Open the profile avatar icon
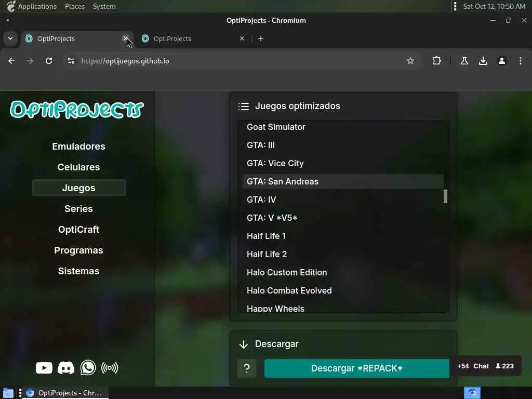This screenshot has height=399, width=532. [x=502, y=61]
